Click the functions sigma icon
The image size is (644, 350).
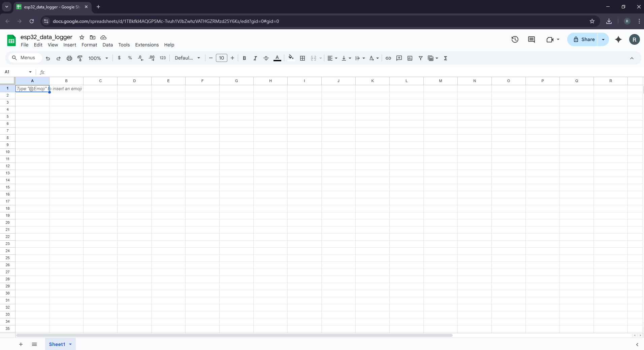(446, 58)
